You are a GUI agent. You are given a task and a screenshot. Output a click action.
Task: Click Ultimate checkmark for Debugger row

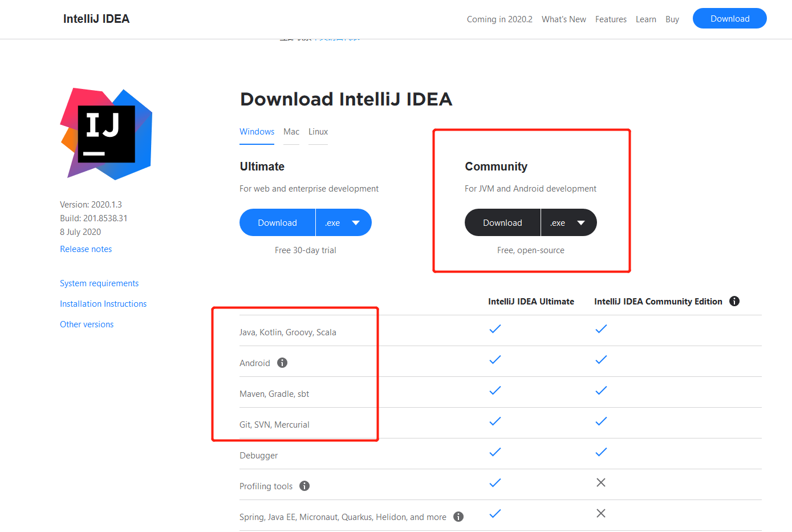495,452
